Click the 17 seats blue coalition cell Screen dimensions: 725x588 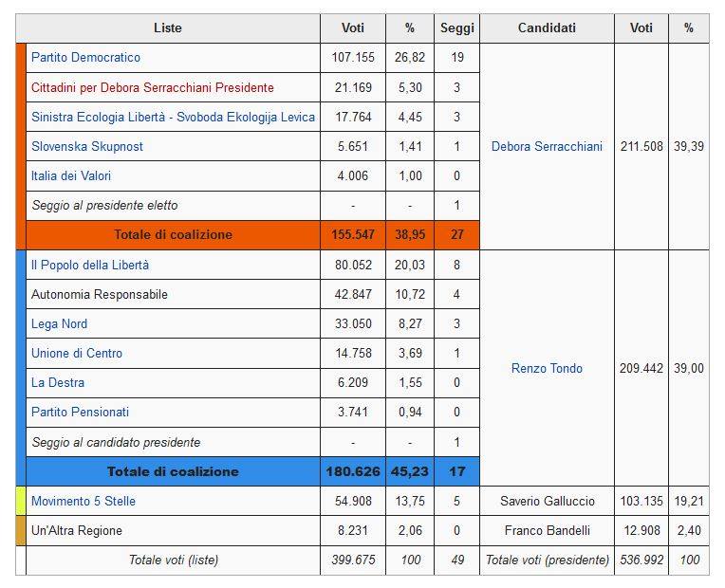pos(456,471)
